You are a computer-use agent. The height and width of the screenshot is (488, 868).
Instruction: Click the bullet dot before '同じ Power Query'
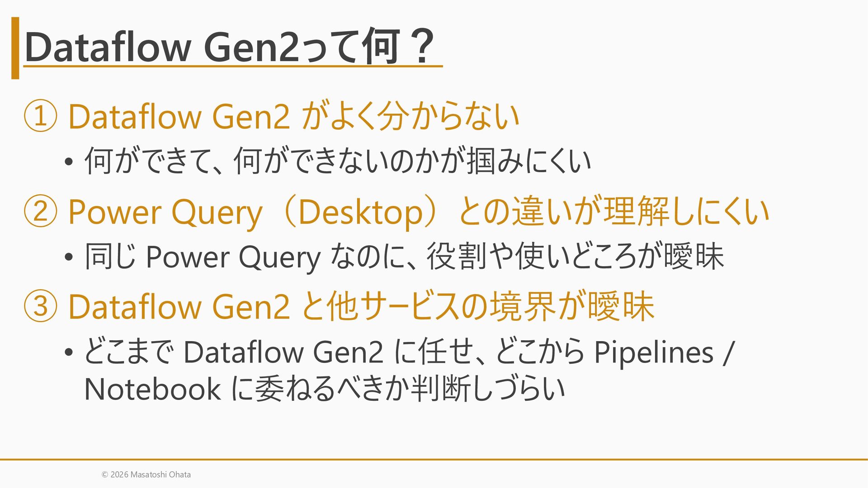tap(68, 258)
